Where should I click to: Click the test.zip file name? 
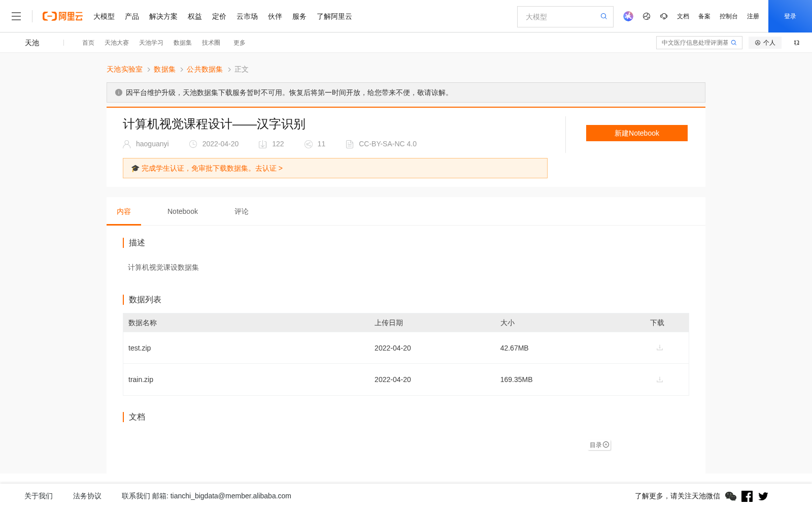(140, 348)
